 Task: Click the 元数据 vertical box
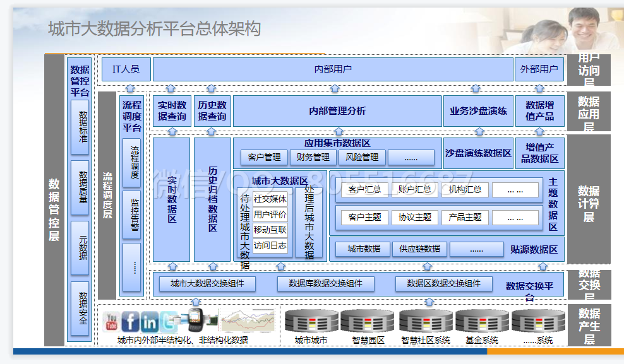click(x=80, y=248)
